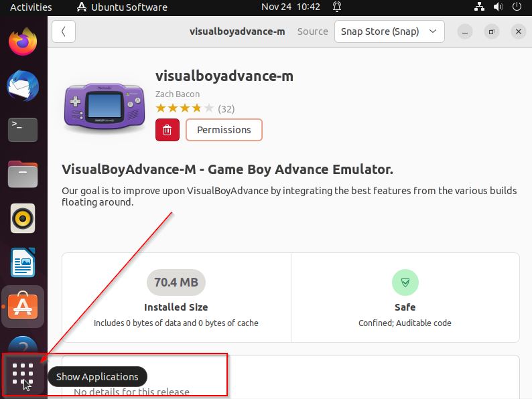Open the notification bell in top bar

pyautogui.click(x=336, y=7)
